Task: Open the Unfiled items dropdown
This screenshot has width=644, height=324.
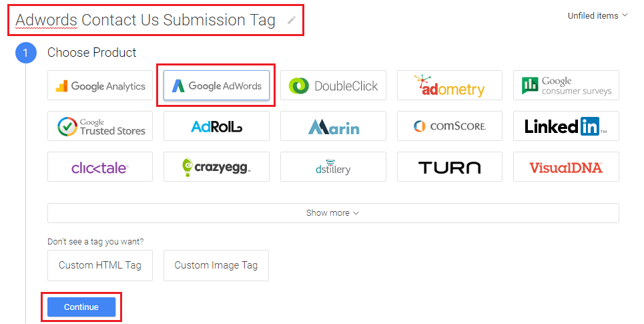Action: [597, 15]
